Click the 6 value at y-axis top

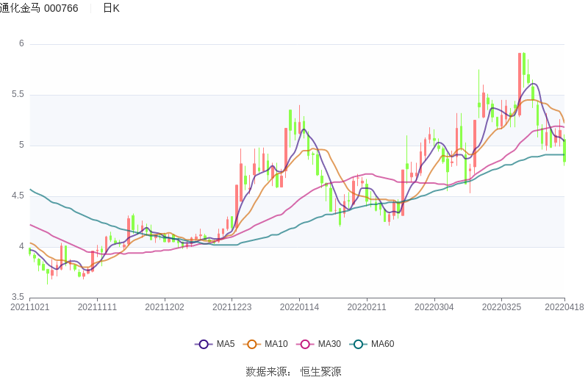(21, 43)
